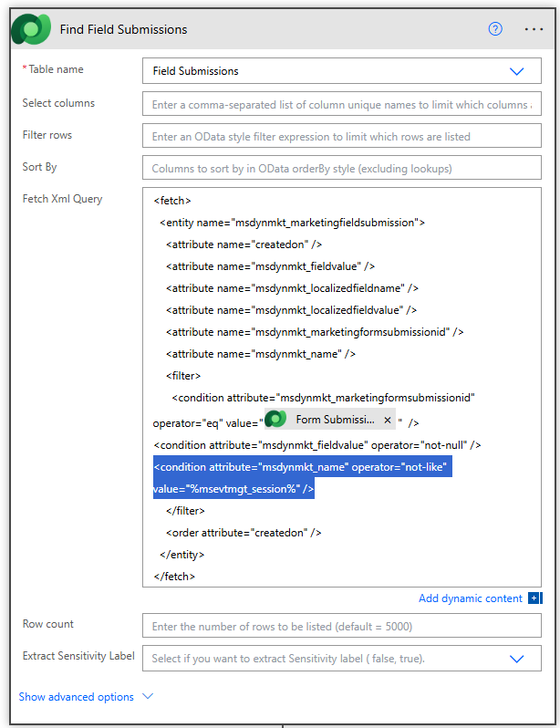560x728 pixels.
Task: Click the Field Submissions table name value
Action: 196,71
